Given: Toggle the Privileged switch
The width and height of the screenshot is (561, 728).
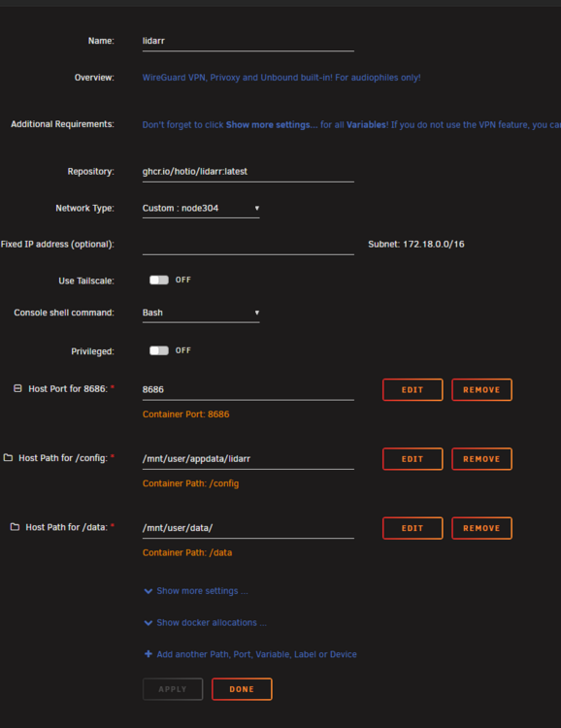Looking at the screenshot, I should 159,350.
